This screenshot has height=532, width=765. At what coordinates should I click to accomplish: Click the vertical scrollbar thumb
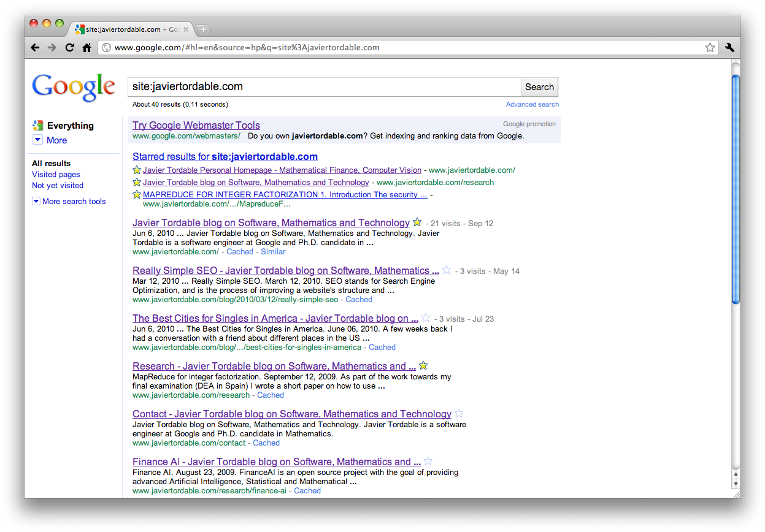(736, 189)
